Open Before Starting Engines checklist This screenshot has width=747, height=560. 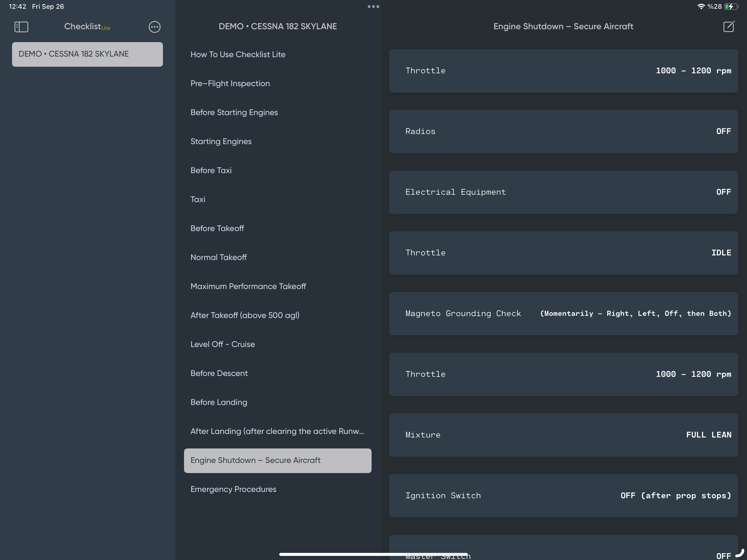[x=278, y=112]
